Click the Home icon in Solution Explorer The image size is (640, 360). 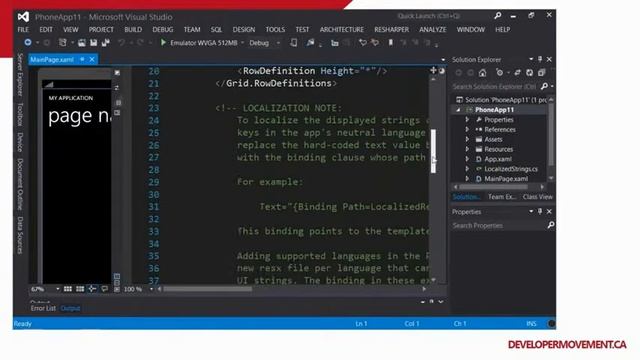click(x=482, y=73)
